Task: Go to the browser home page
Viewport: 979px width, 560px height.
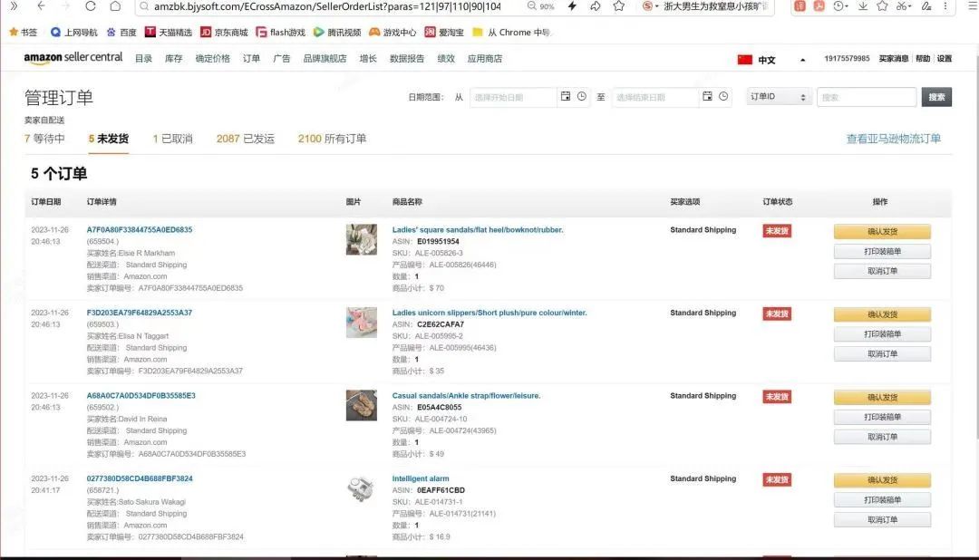Action: [x=115, y=6]
